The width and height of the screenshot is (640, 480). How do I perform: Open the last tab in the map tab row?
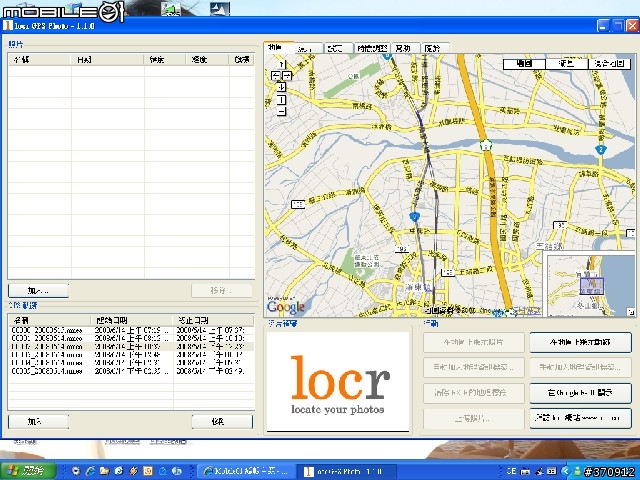click(x=434, y=48)
